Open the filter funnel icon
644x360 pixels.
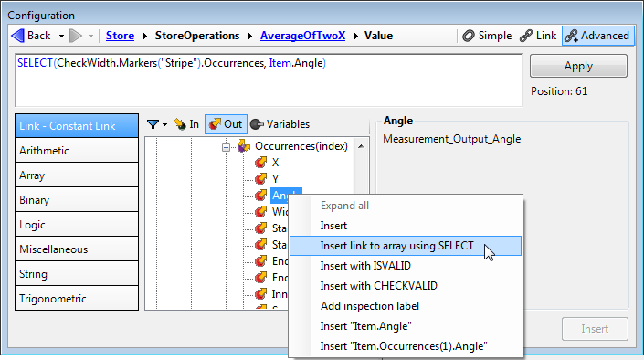(153, 124)
